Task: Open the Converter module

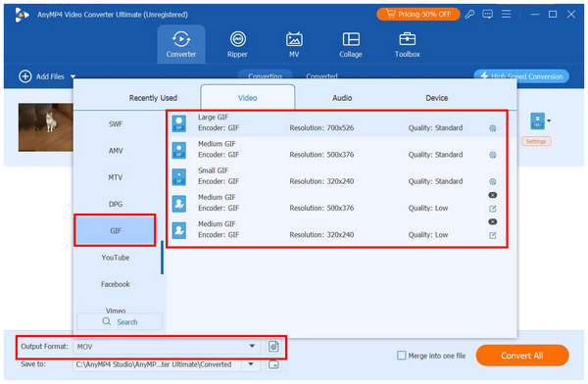Action: 181,45
